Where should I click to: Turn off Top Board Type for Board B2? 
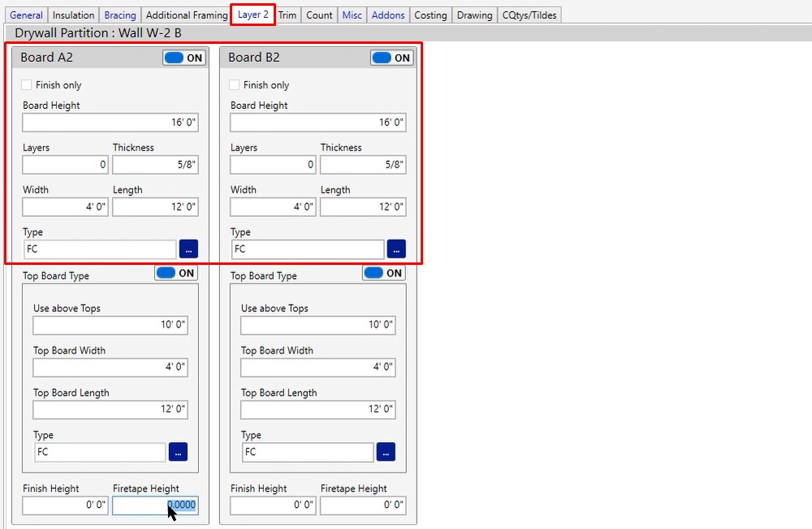384,273
